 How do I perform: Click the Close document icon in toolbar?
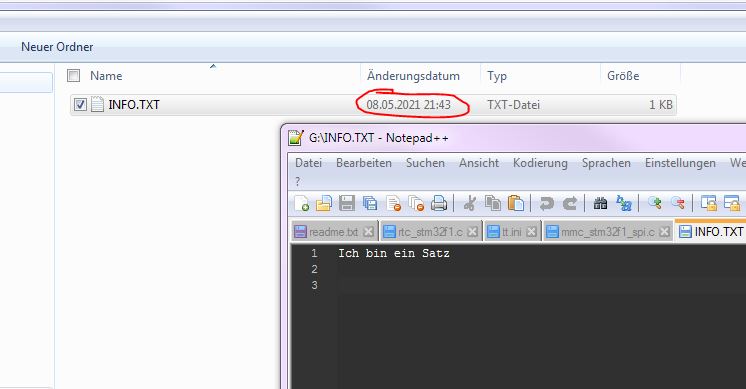[393, 204]
